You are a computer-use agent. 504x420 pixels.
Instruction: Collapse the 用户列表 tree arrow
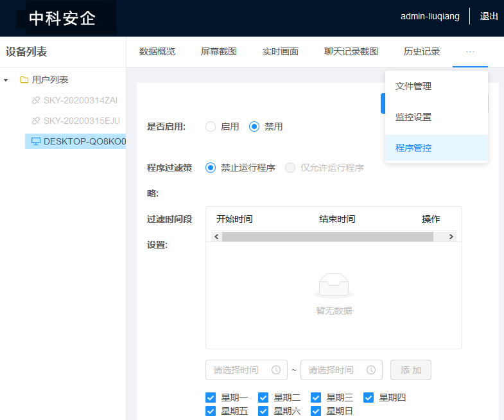click(6, 80)
